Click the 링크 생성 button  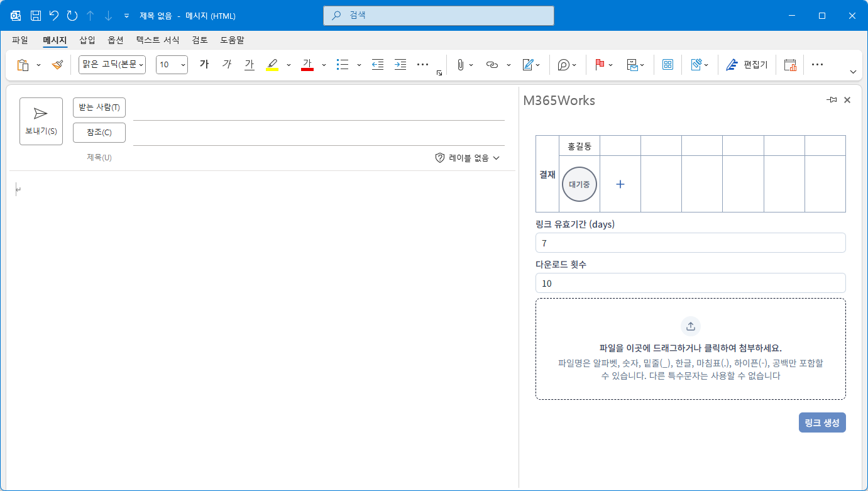822,422
